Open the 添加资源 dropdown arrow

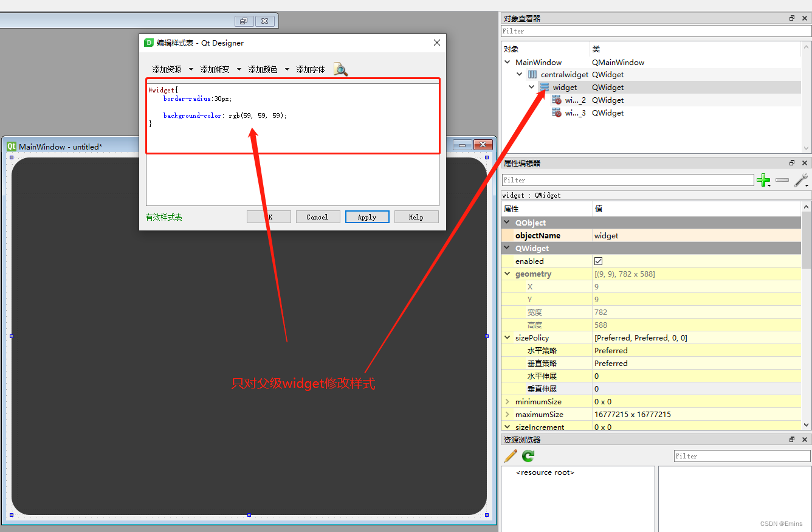(x=191, y=69)
